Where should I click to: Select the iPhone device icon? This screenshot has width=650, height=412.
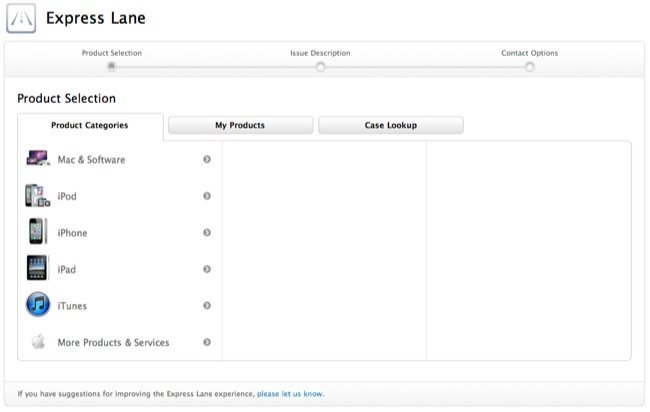pyautogui.click(x=37, y=231)
